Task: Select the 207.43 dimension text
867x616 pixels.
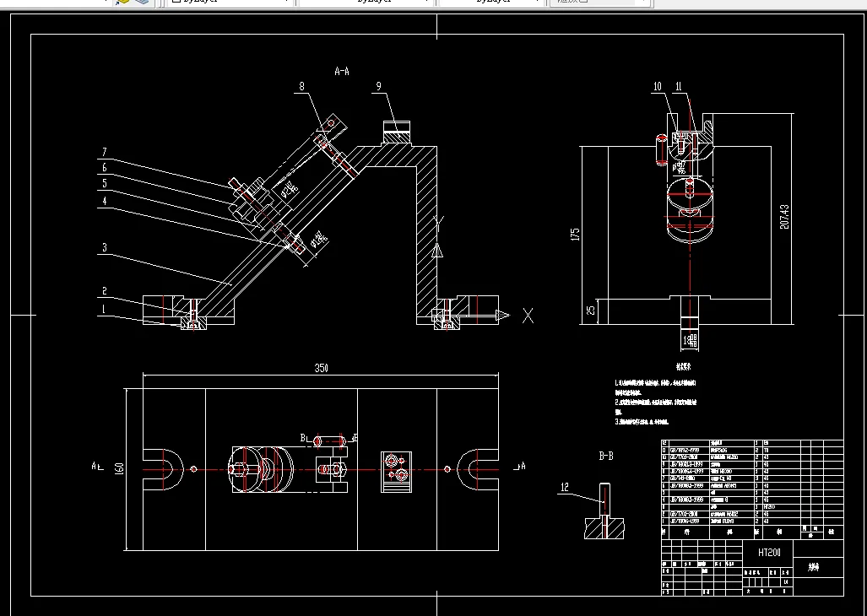Action: click(x=784, y=217)
